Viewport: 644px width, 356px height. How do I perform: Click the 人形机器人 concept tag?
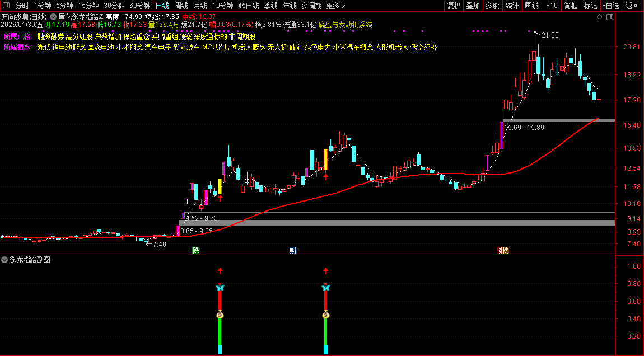point(391,47)
